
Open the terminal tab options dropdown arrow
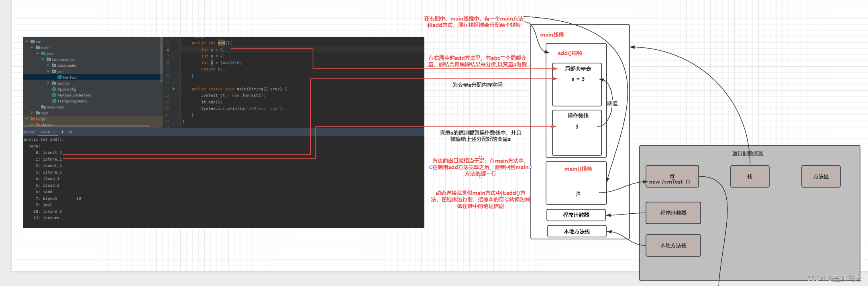70,132
